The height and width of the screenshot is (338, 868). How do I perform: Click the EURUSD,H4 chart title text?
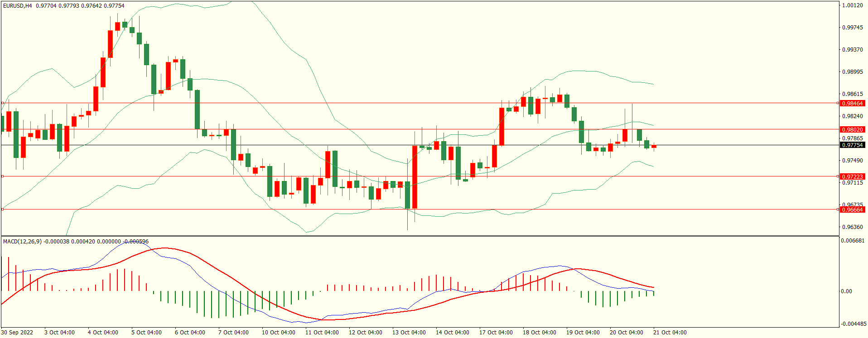point(17,6)
